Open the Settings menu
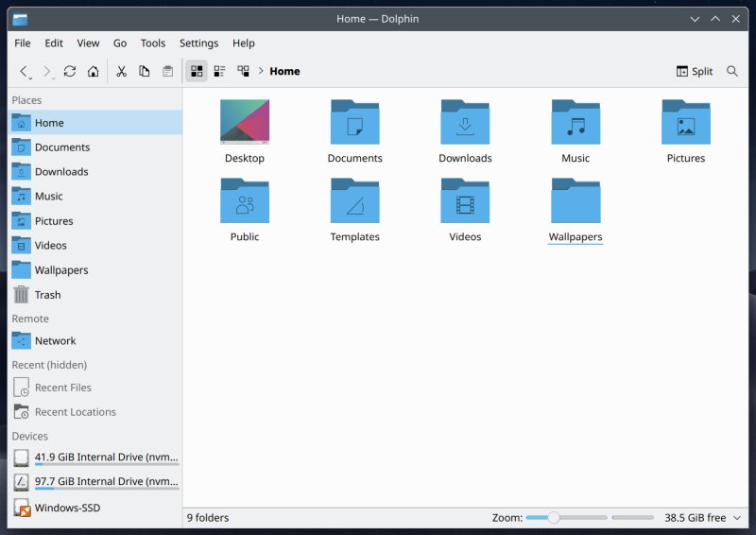 (x=198, y=43)
